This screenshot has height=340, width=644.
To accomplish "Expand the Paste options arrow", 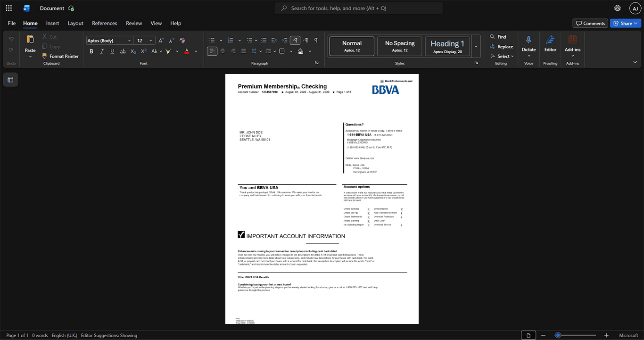I will 30,57.
